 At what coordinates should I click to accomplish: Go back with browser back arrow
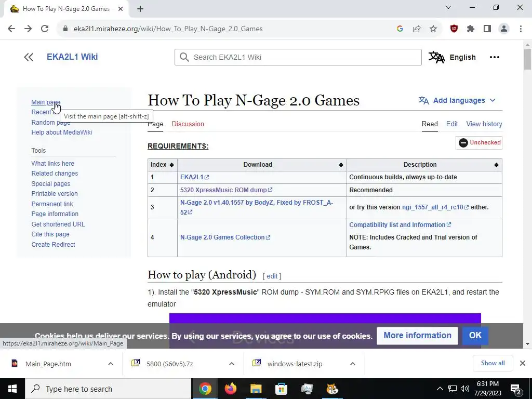(11, 29)
